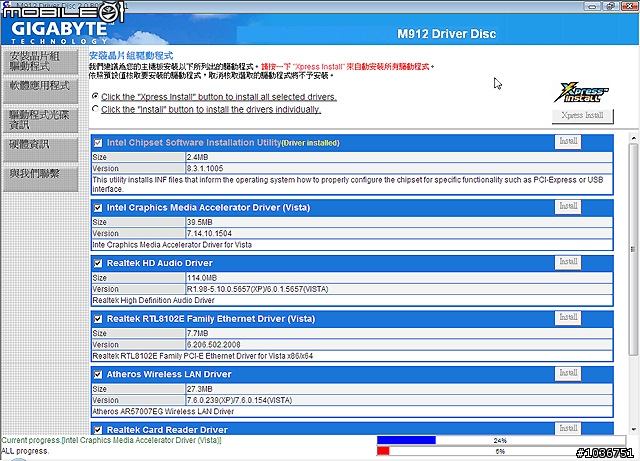Click the 7.14.10.1504 version value
The height and width of the screenshot is (461, 640).
209,234
